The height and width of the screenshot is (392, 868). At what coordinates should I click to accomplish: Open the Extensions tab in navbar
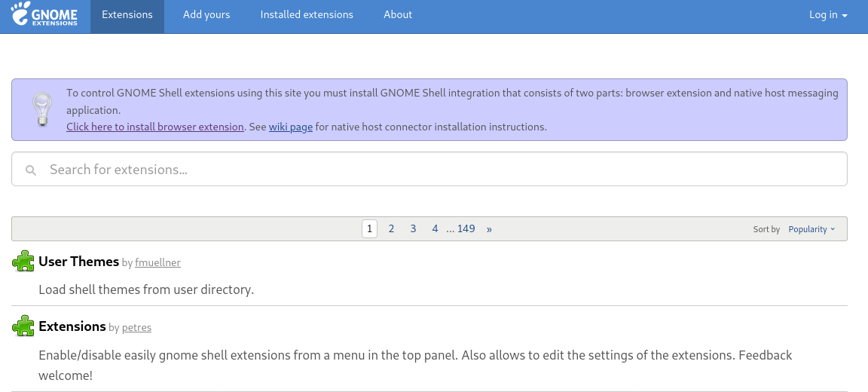[127, 15]
